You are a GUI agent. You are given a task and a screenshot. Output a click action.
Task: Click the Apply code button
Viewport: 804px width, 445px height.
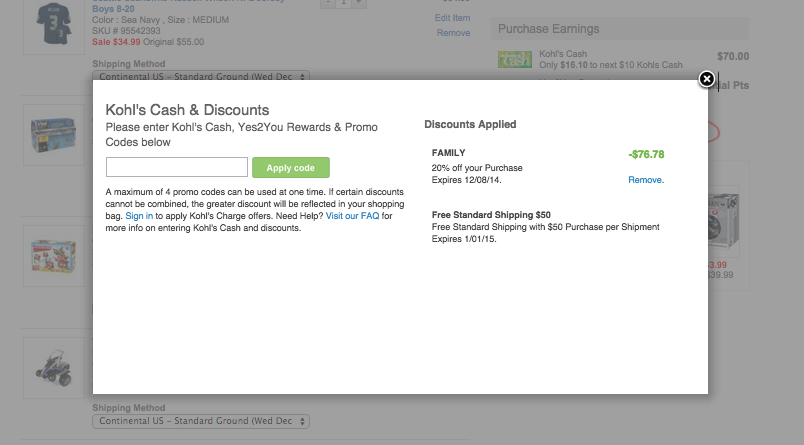291,168
